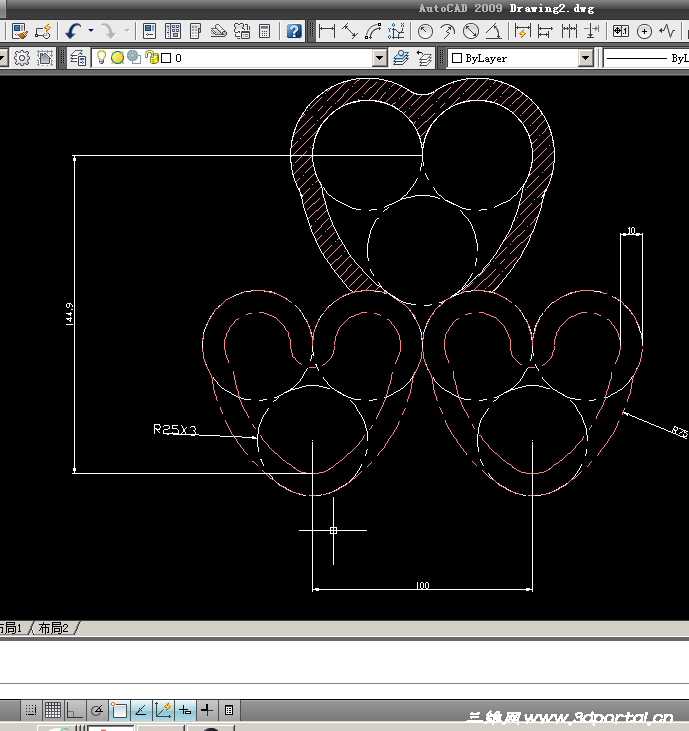Select the Ordinate dimension tool

(x=396, y=31)
